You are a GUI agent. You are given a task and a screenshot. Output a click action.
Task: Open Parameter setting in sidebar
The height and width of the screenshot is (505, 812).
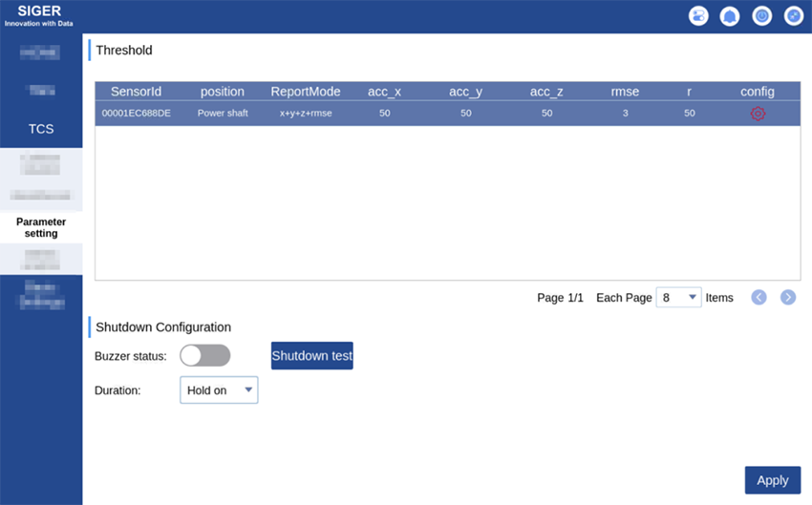[x=41, y=227]
